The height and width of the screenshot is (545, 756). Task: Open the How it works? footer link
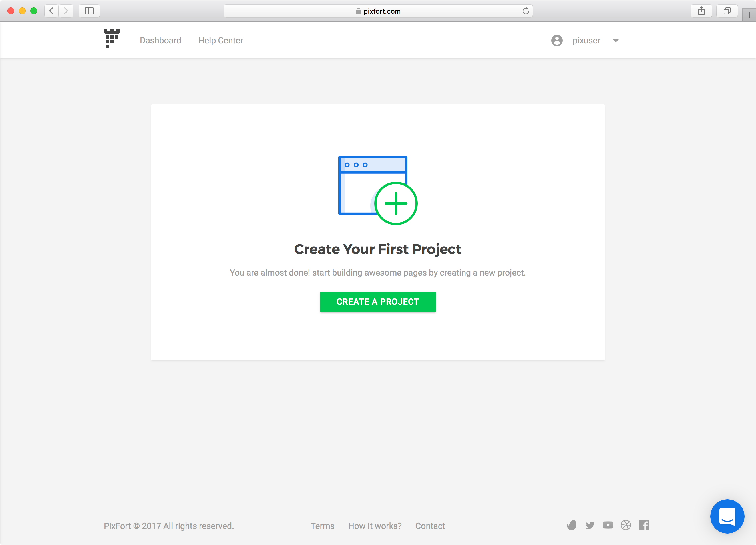(375, 526)
